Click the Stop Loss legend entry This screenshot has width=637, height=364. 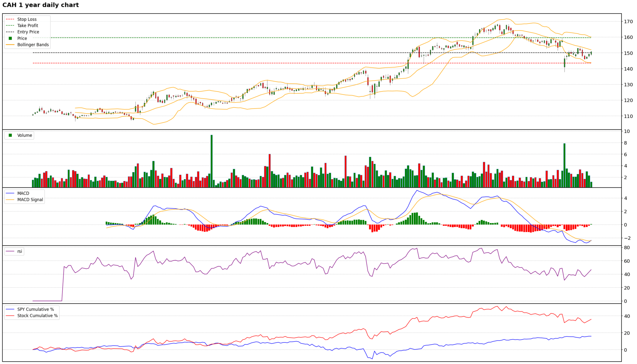click(x=27, y=19)
